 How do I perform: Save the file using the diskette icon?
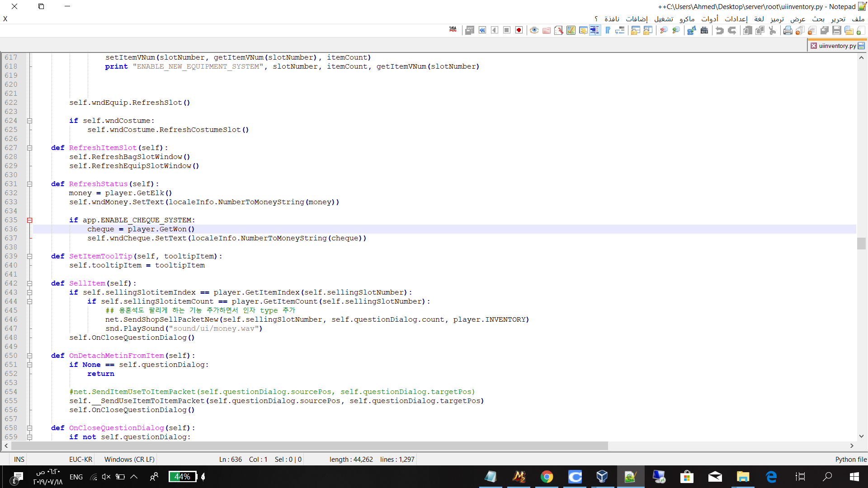tap(837, 30)
